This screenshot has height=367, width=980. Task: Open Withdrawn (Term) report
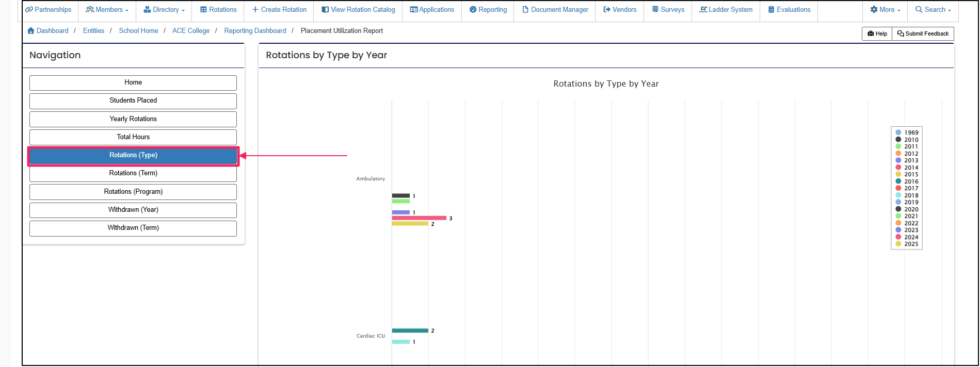pyautogui.click(x=133, y=228)
